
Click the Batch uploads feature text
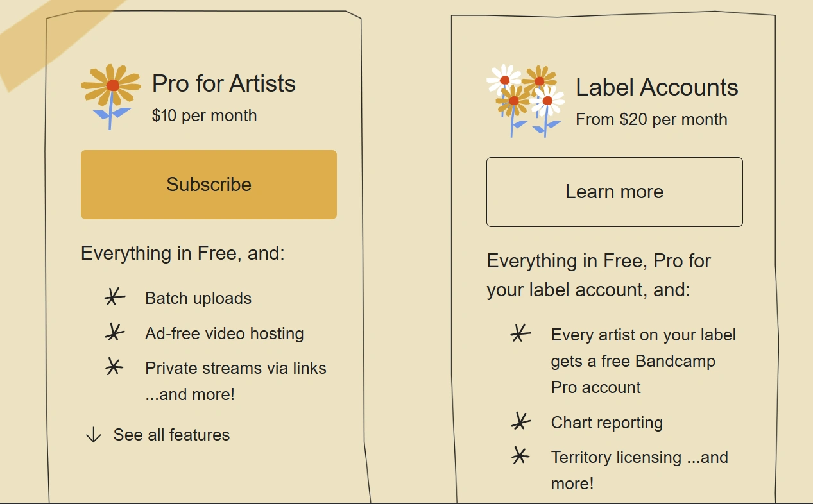(198, 298)
